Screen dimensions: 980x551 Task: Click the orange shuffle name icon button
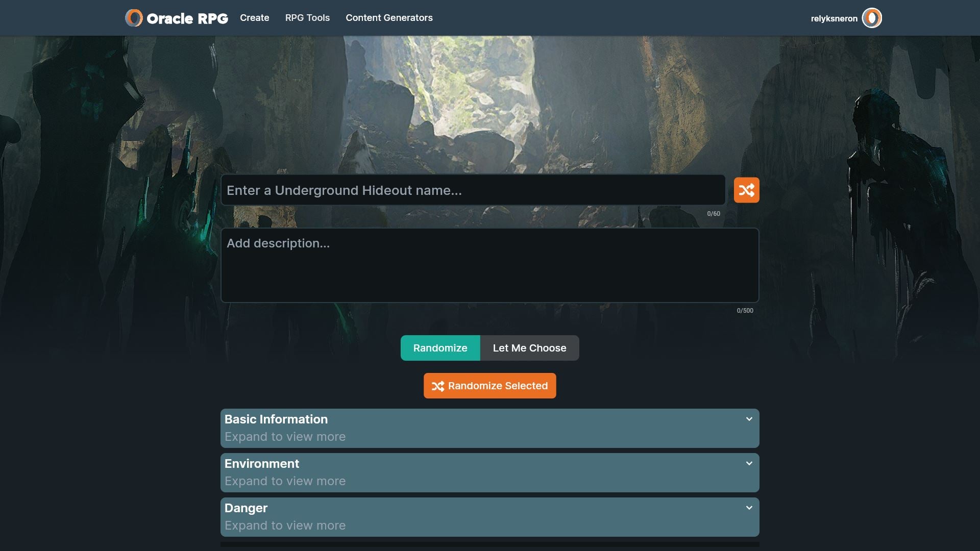(746, 190)
